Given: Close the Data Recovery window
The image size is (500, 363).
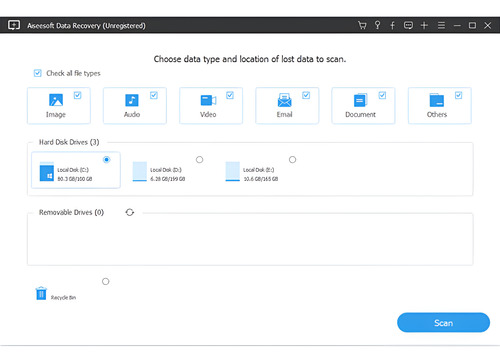Looking at the screenshot, I should coord(488,25).
